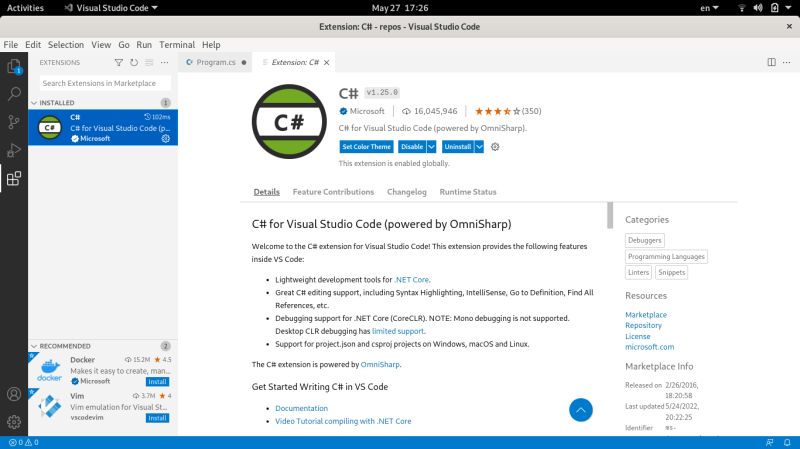800x449 pixels.
Task: Open the Source Control view
Action: click(14, 122)
